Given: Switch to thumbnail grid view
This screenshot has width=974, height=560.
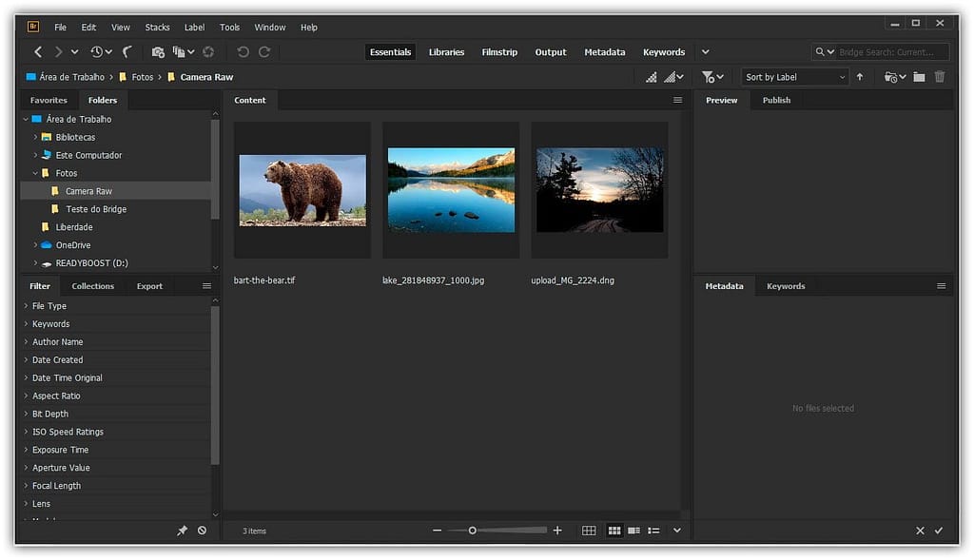Looking at the screenshot, I should click(x=614, y=531).
